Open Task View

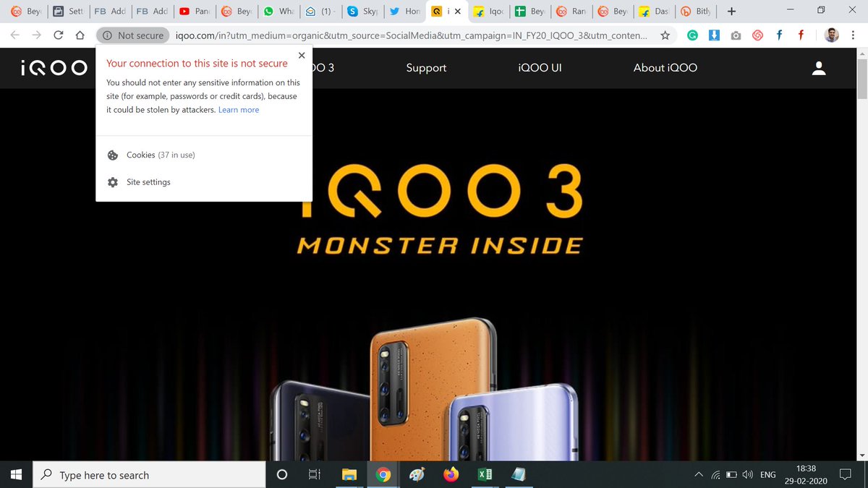click(x=315, y=475)
